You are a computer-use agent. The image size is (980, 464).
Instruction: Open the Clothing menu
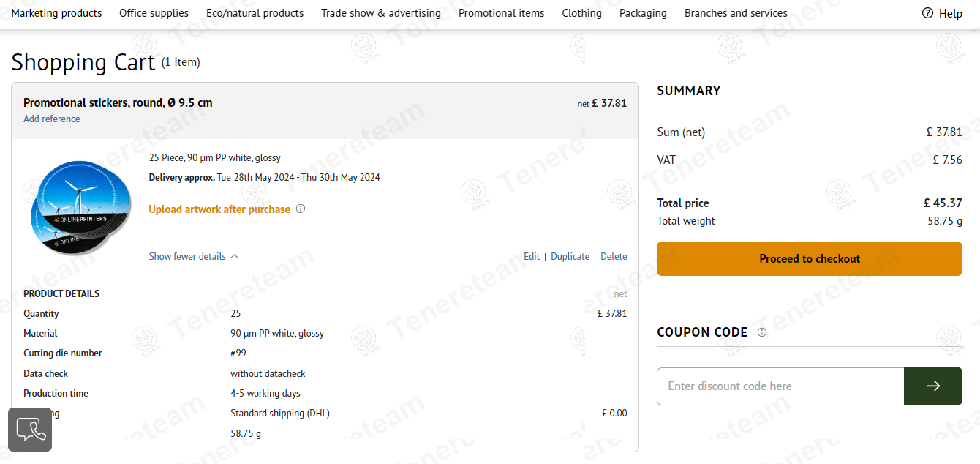pyautogui.click(x=581, y=13)
